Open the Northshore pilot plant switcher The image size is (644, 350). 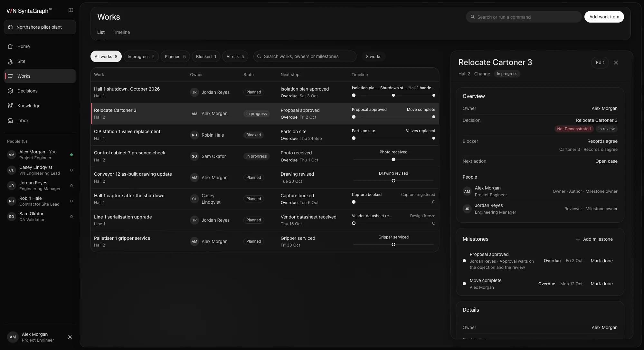click(40, 27)
